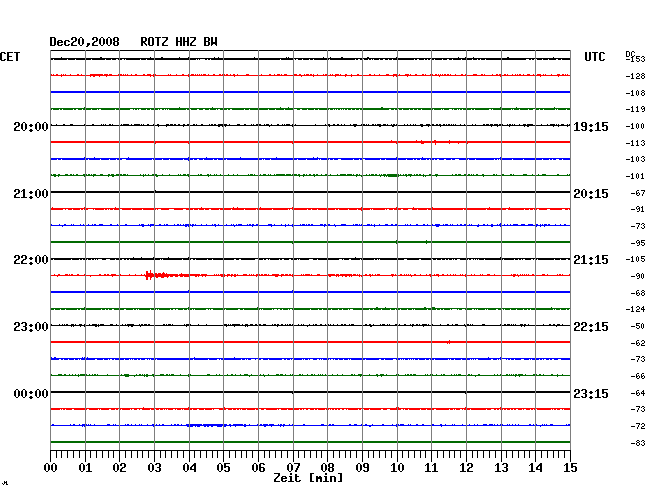Click the DC offset value -105
The image size is (650, 494).
coord(635,259)
